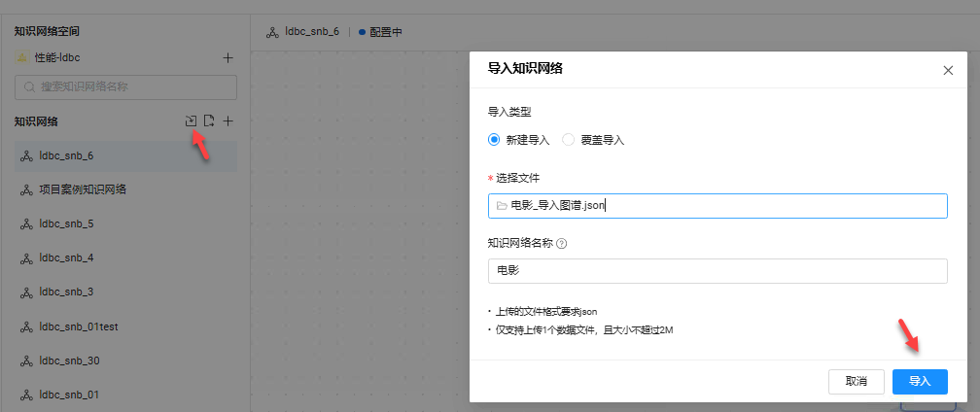
Task: Open ldbc_snb_4 in the list
Action: click(x=125, y=257)
